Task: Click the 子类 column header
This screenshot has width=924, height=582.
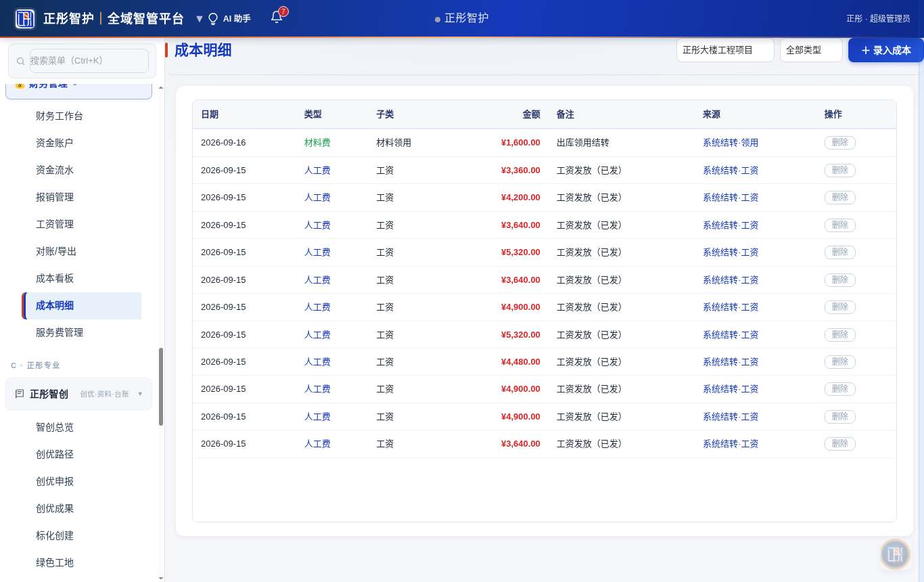Action: [385, 114]
